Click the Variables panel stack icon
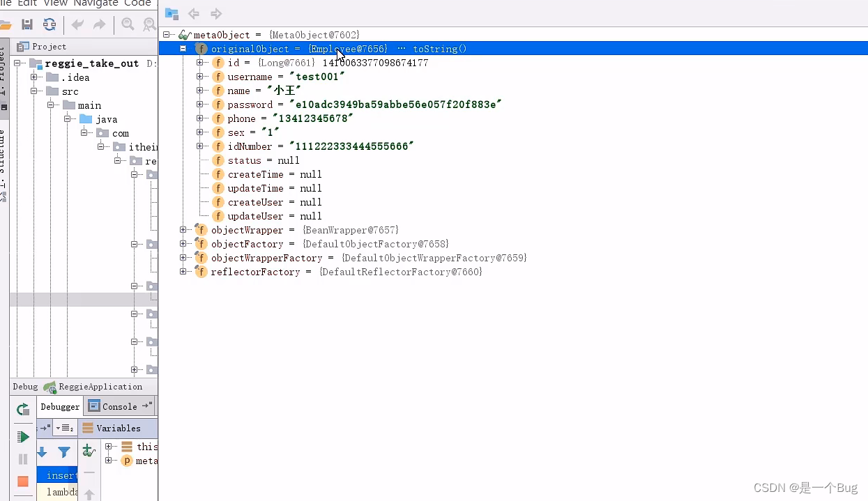Viewport: 868px width, 501px height. [x=88, y=428]
